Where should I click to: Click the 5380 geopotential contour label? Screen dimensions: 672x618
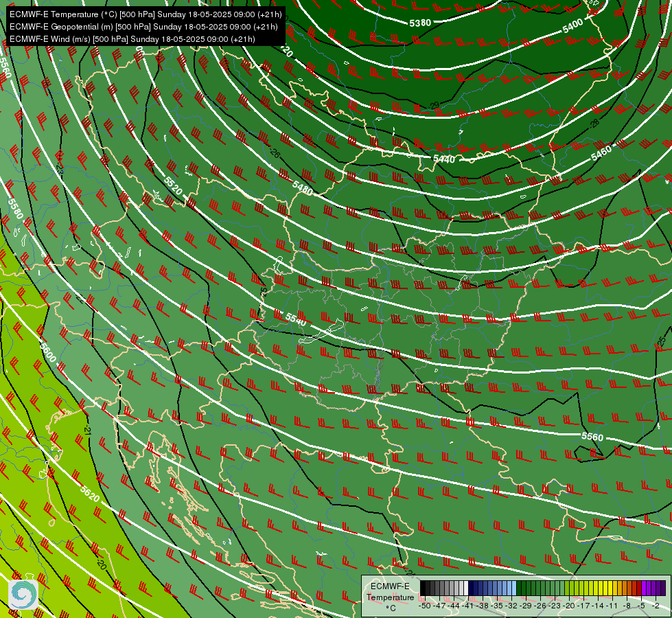click(420, 23)
